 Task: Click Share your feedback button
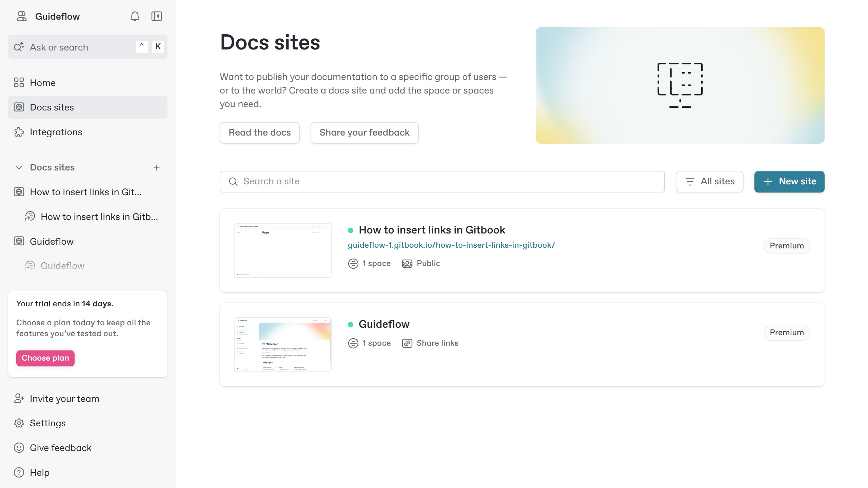[364, 133]
